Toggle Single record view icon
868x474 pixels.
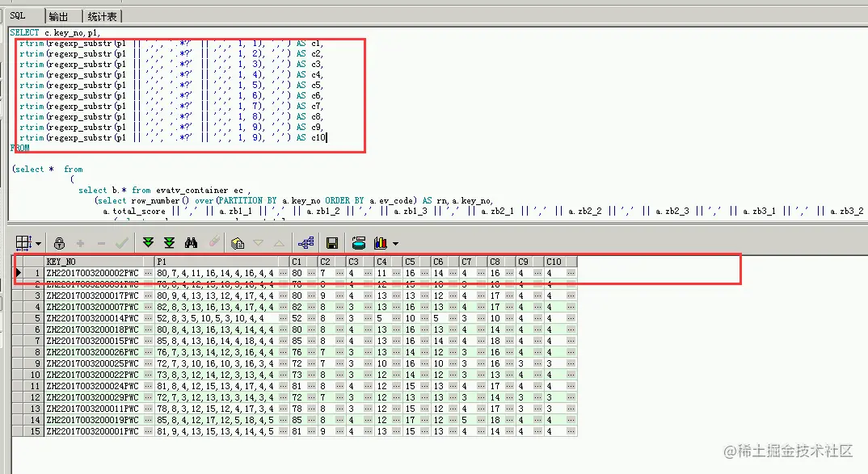238,243
